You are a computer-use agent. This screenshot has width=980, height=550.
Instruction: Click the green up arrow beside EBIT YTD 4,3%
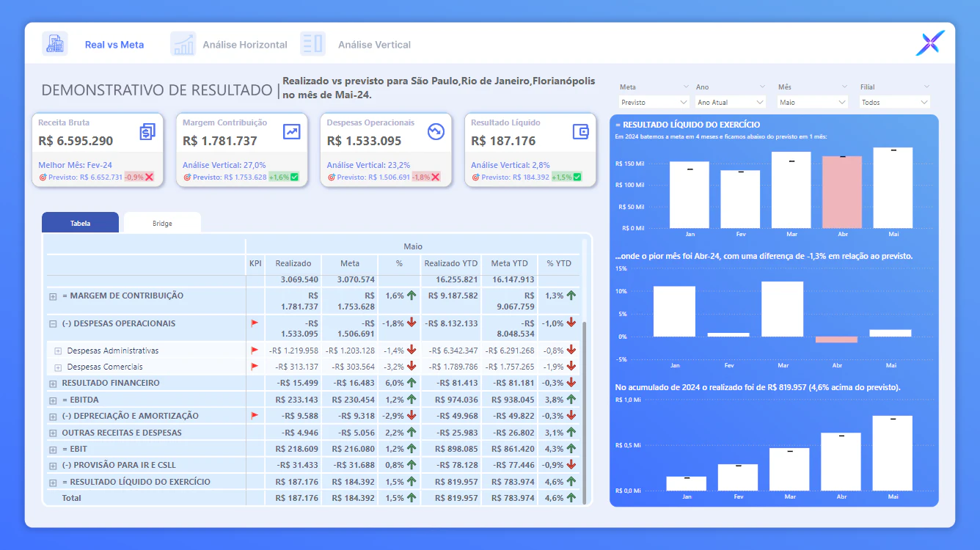pos(571,449)
